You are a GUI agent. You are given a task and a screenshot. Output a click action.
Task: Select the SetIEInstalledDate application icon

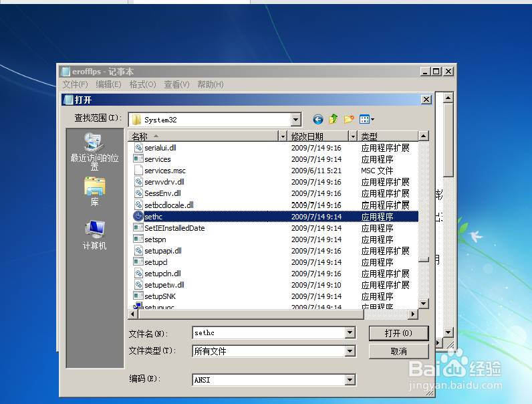pyautogui.click(x=138, y=227)
